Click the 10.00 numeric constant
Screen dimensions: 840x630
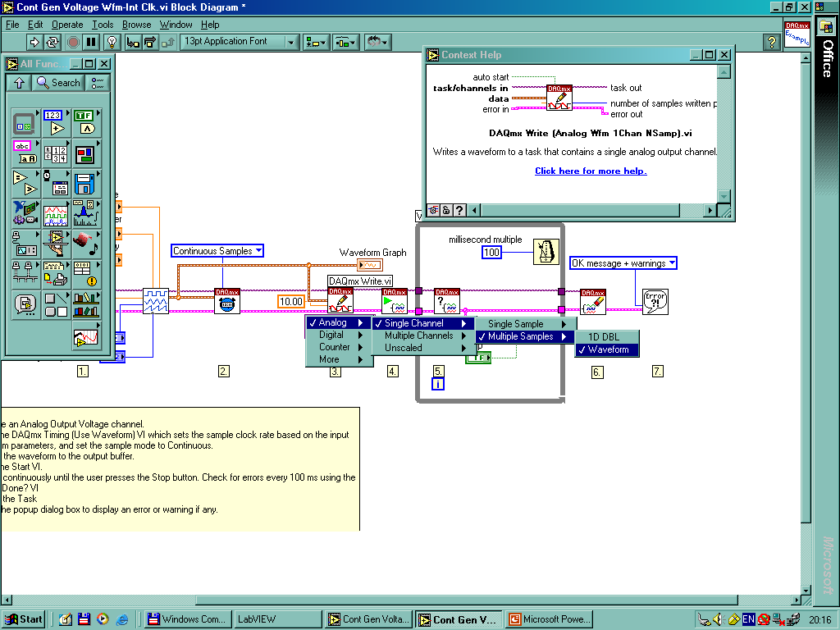pos(291,302)
